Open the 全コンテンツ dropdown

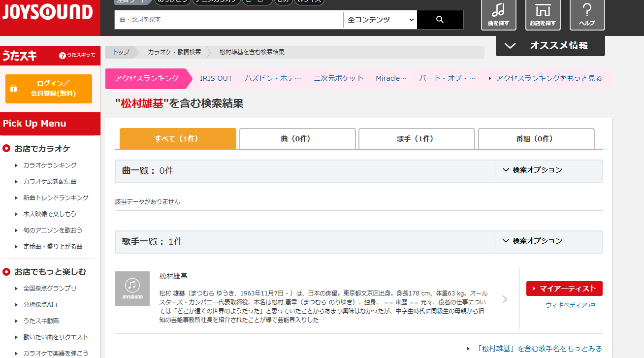pyautogui.click(x=380, y=20)
